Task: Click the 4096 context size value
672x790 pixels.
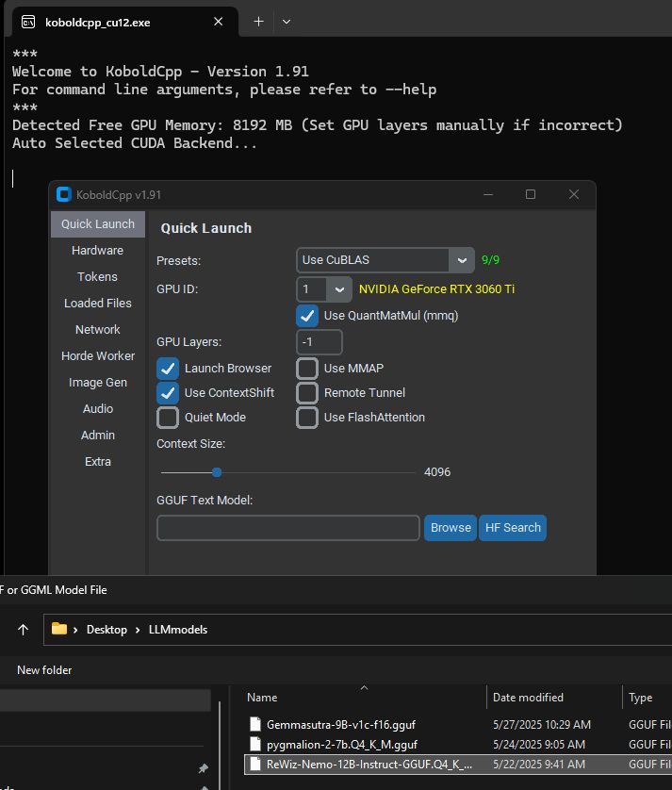Action: (437, 472)
